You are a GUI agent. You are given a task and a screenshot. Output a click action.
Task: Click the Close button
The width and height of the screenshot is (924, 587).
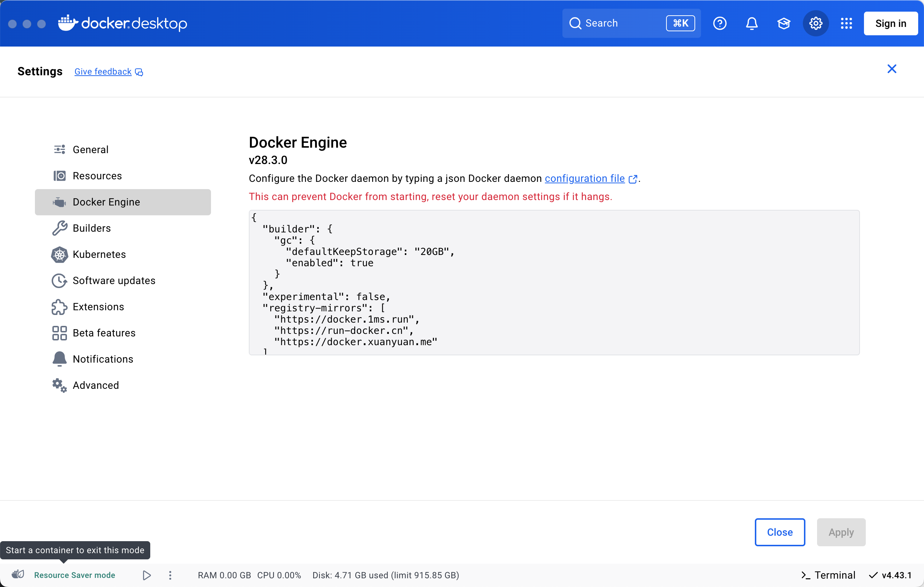pyautogui.click(x=779, y=532)
